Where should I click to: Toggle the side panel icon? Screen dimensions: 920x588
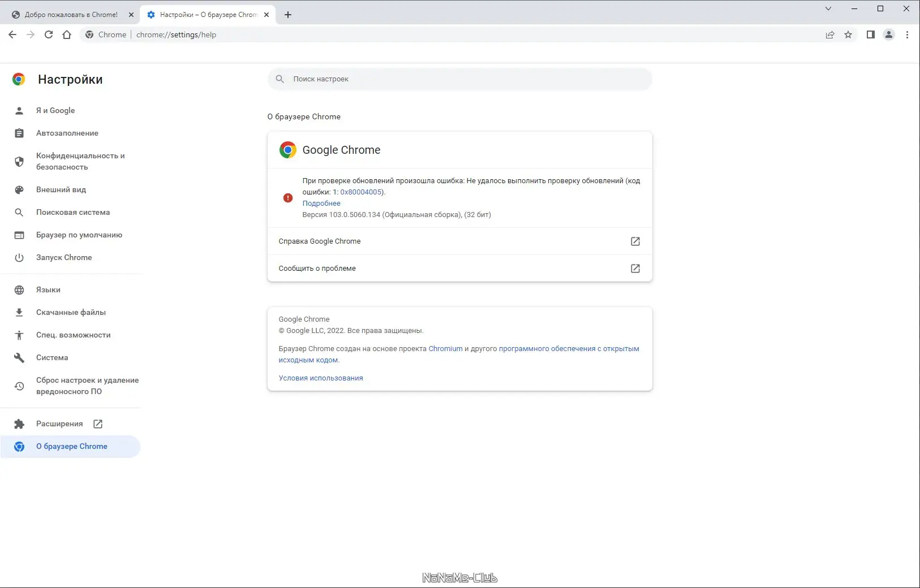coord(871,34)
